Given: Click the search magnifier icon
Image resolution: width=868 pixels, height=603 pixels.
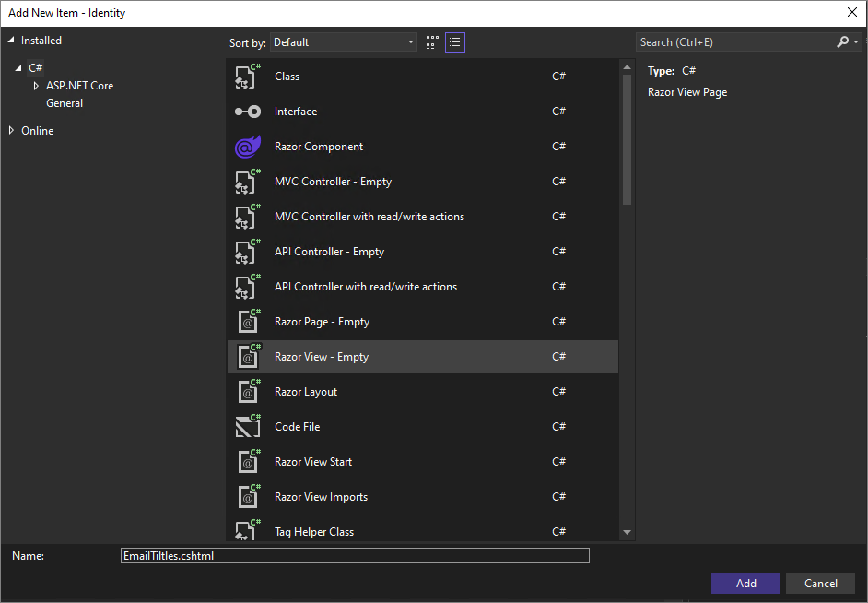Looking at the screenshot, I should [x=842, y=42].
